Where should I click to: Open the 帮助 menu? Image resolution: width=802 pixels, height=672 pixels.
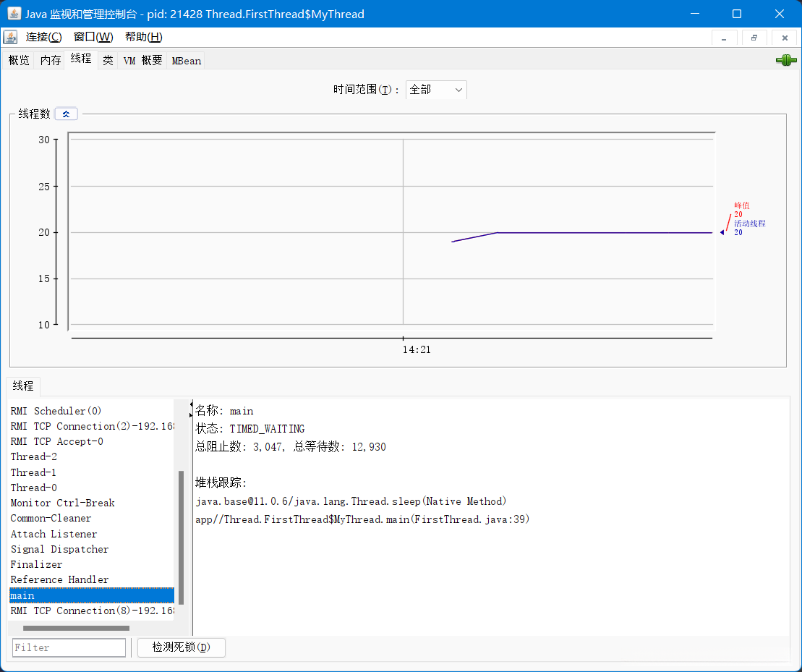pyautogui.click(x=143, y=37)
